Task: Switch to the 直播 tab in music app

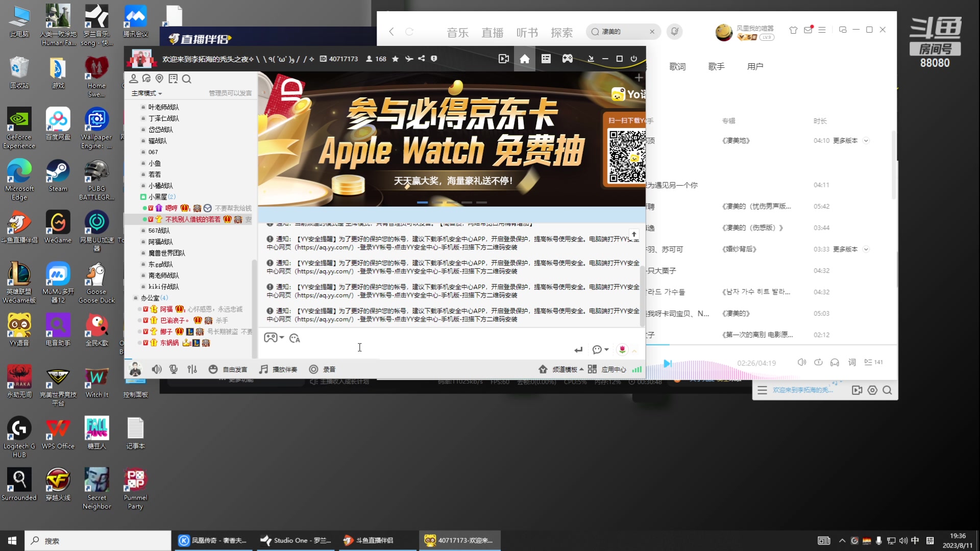Action: tap(492, 32)
